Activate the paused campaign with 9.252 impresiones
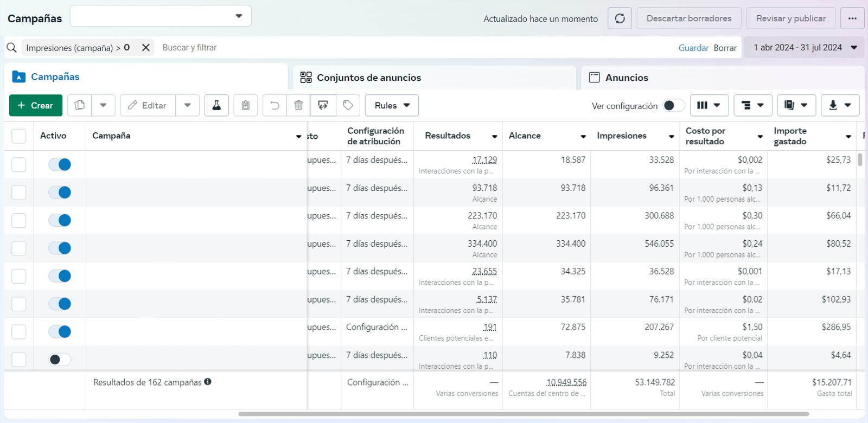The width and height of the screenshot is (868, 423). (60, 359)
